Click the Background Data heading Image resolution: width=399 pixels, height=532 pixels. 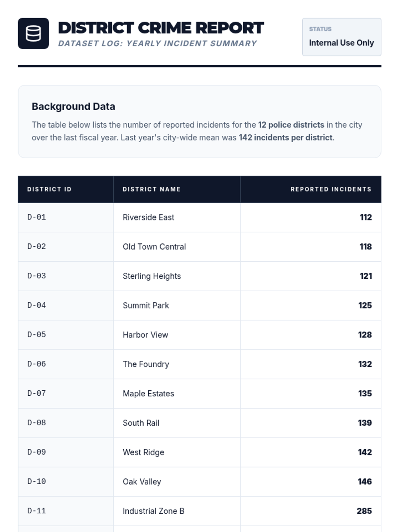coord(73,106)
